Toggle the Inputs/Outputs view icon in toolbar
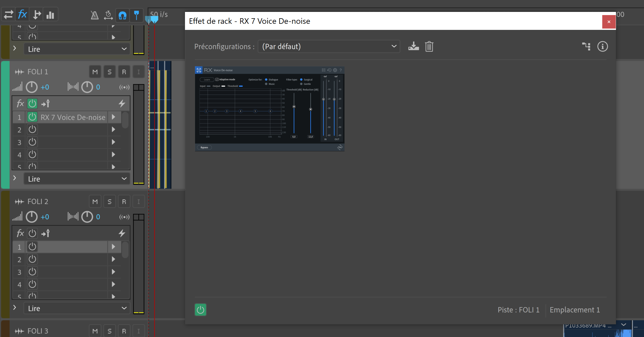This screenshot has width=644, height=337. pos(8,15)
